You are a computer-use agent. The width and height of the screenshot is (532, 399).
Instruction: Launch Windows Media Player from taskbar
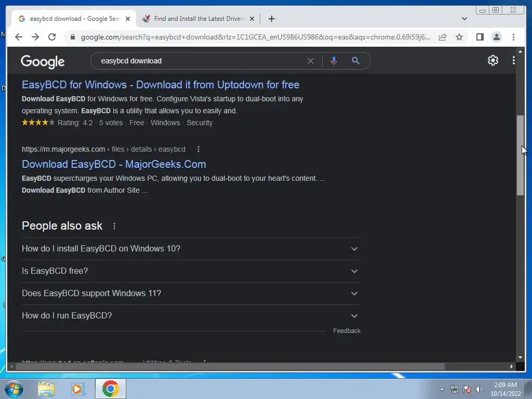click(78, 389)
